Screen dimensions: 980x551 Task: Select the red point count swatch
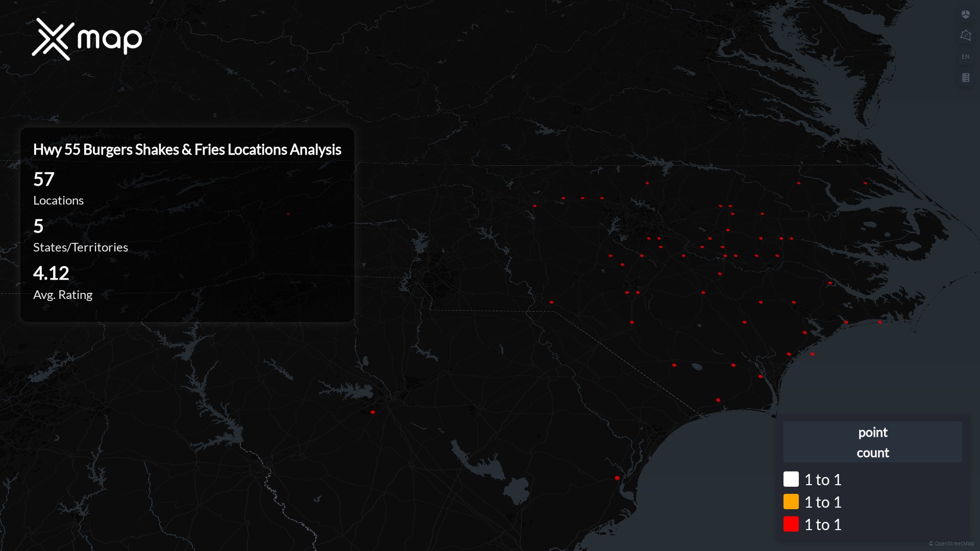pos(791,524)
